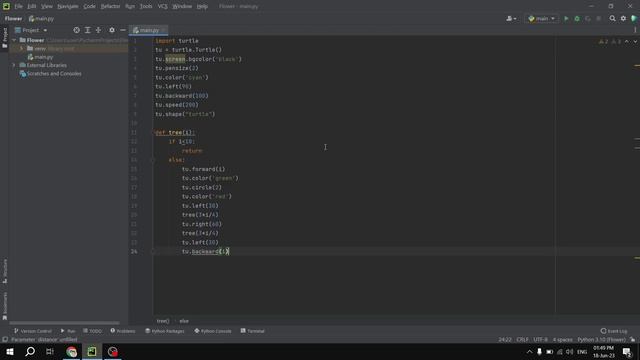Open the Run menu
This screenshot has height=360, width=640.
pos(130,7)
